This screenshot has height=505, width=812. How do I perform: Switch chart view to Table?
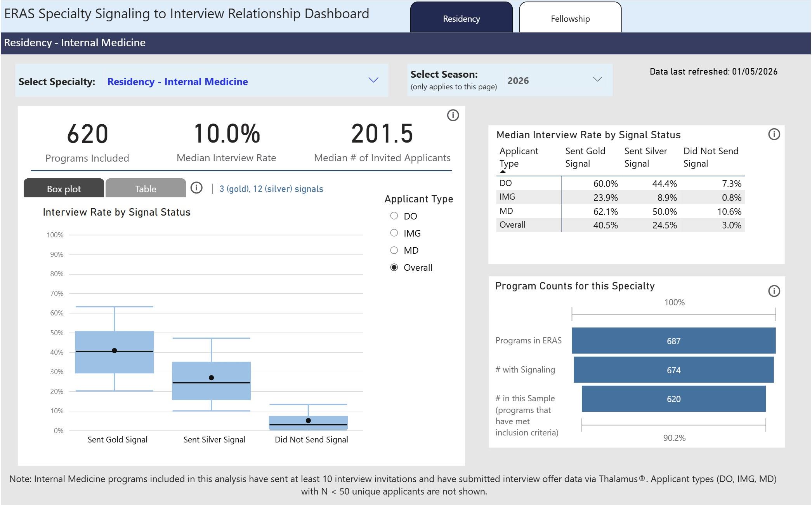(x=146, y=189)
